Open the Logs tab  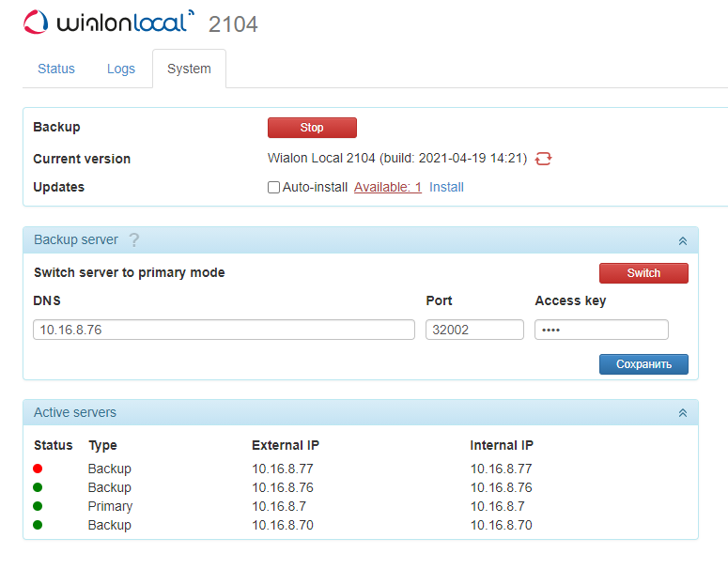[x=121, y=69]
